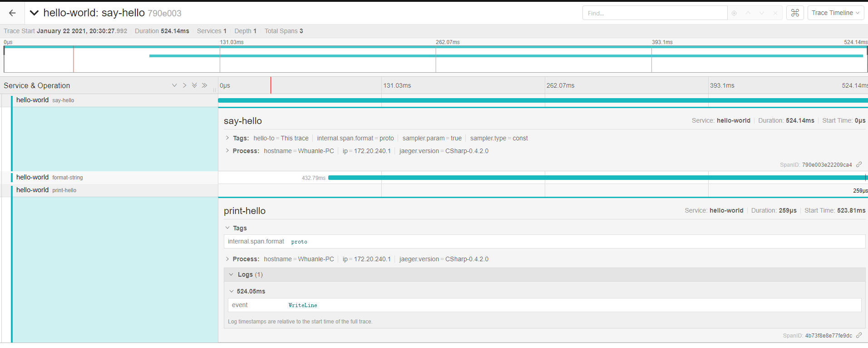Expand the Process row under print-hello
Image resolution: width=868 pixels, height=348 pixels.
pyautogui.click(x=227, y=259)
